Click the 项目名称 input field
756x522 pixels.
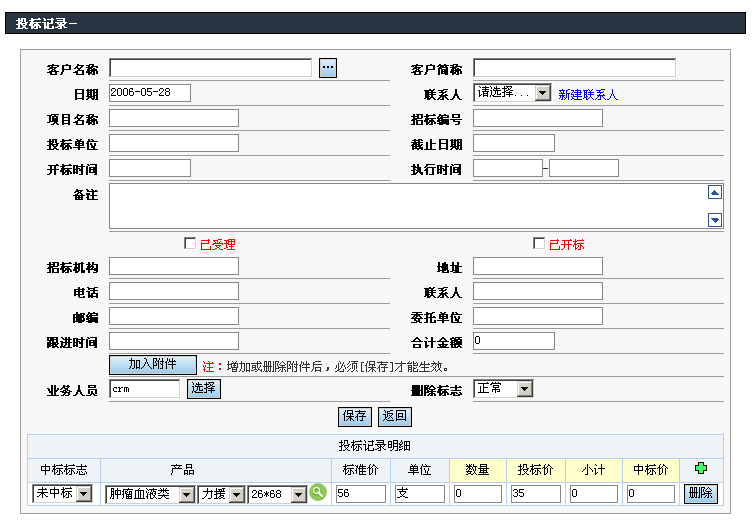(174, 118)
